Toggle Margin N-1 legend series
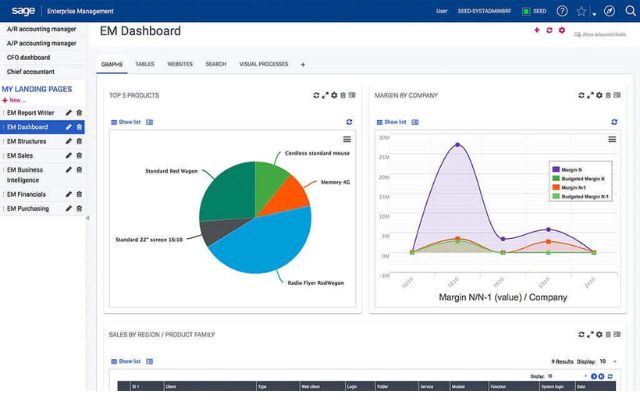Image resolution: width=640 pixels, height=400 pixels. 569,187
